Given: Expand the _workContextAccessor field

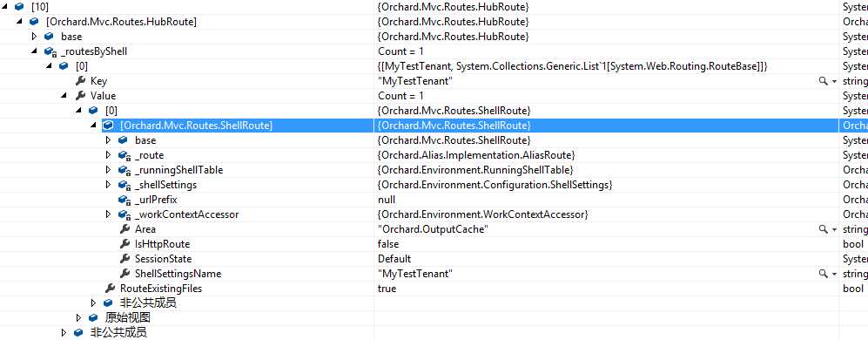Looking at the screenshot, I should pyautogui.click(x=109, y=214).
